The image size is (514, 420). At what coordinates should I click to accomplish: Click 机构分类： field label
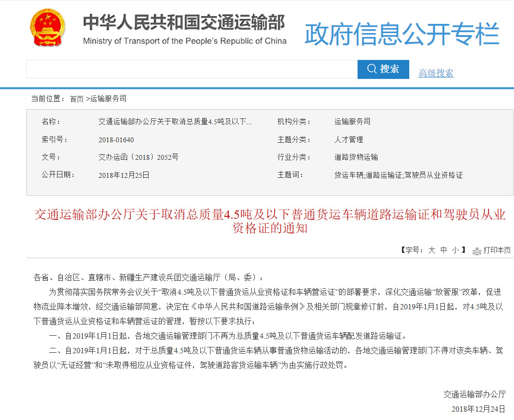(294, 122)
